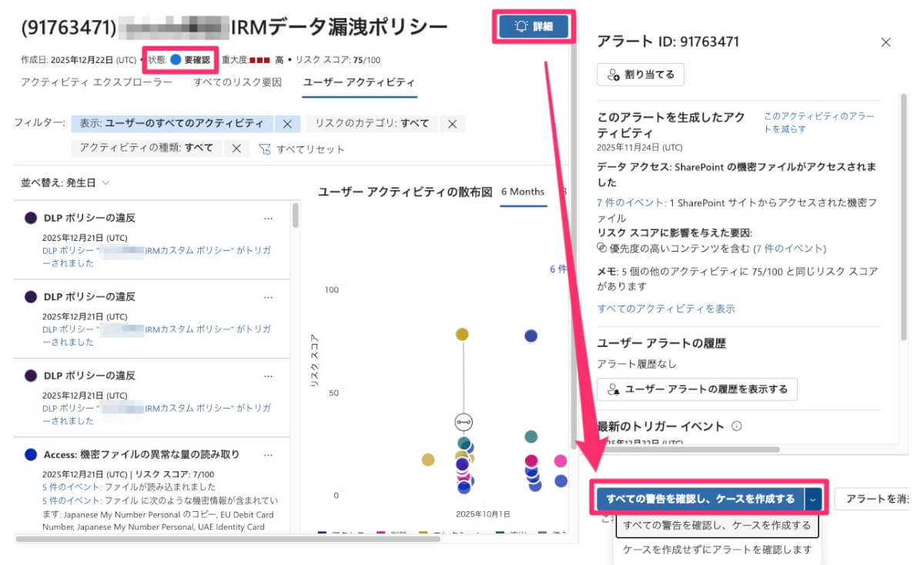Image resolution: width=924 pixels, height=565 pixels.
Task: Open more options for Access 機密ファイル item
Action: click(268, 455)
